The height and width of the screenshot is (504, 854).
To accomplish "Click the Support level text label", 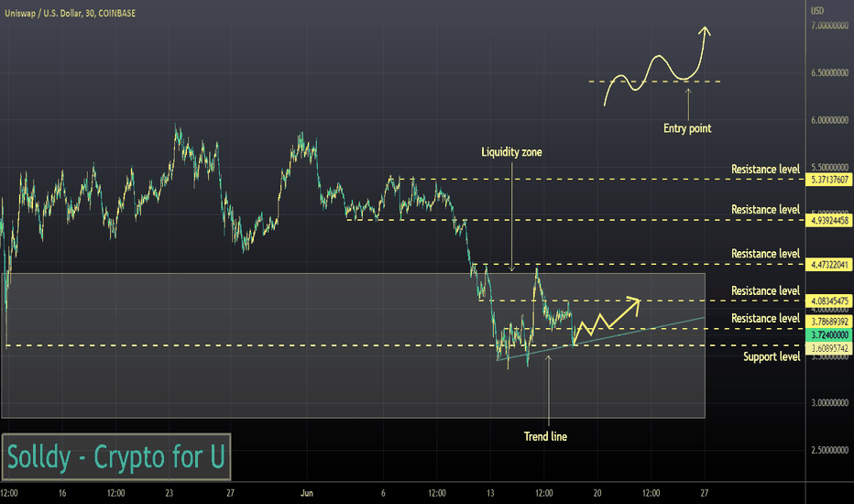I will (x=772, y=356).
